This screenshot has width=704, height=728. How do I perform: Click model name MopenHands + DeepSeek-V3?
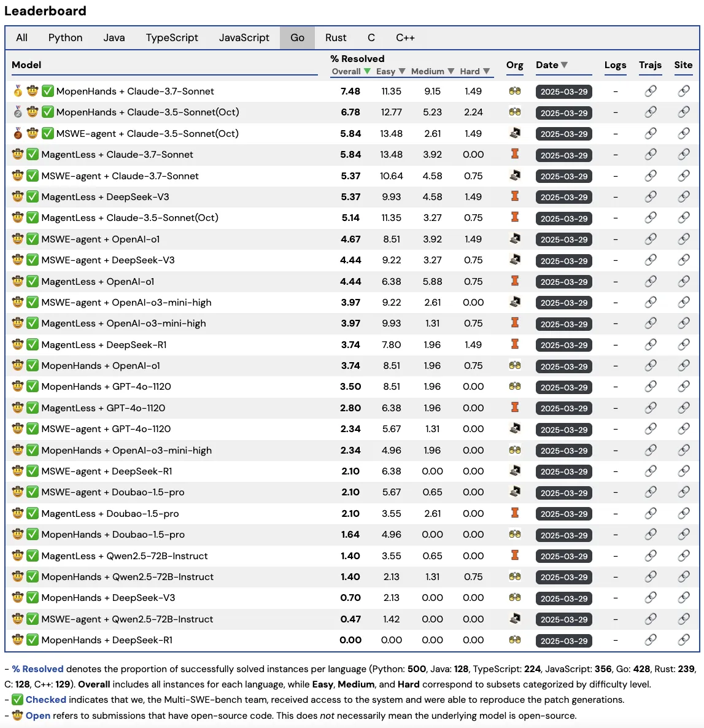coord(108,597)
